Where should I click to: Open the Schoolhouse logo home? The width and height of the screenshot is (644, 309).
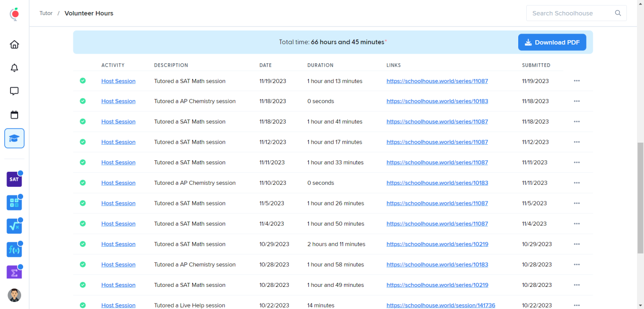point(15,14)
